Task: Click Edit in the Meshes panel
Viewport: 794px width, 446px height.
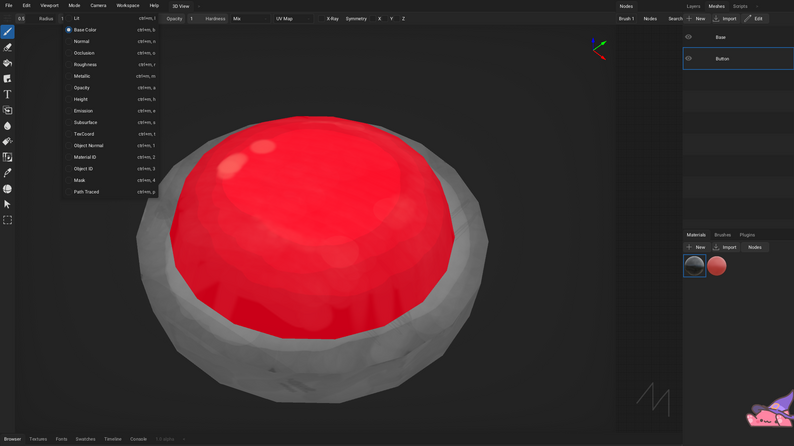Action: point(755,19)
